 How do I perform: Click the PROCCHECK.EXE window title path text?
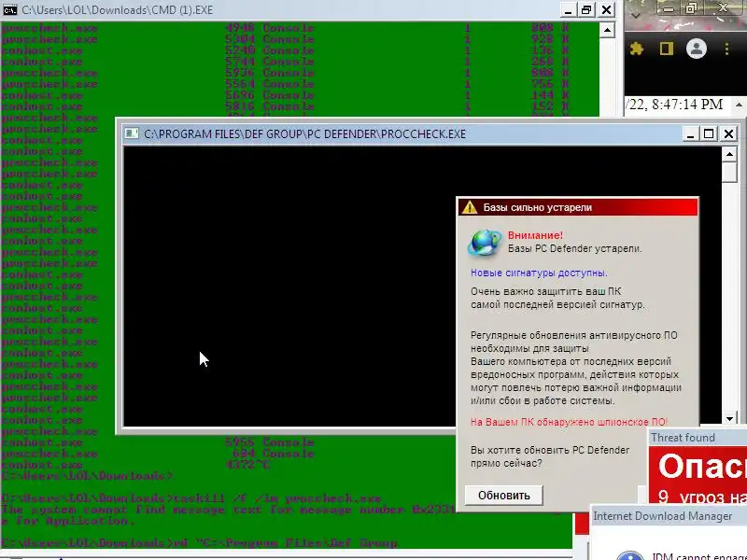click(304, 133)
